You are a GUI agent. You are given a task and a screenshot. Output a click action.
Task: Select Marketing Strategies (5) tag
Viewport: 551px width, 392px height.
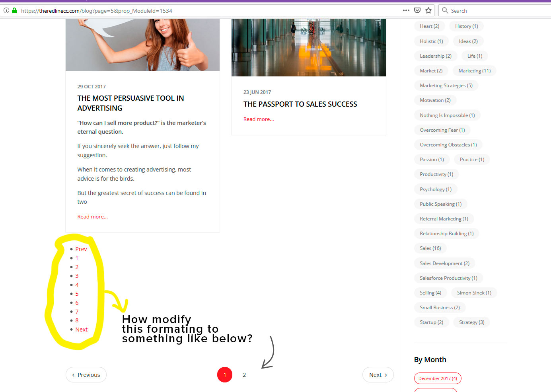tap(446, 86)
